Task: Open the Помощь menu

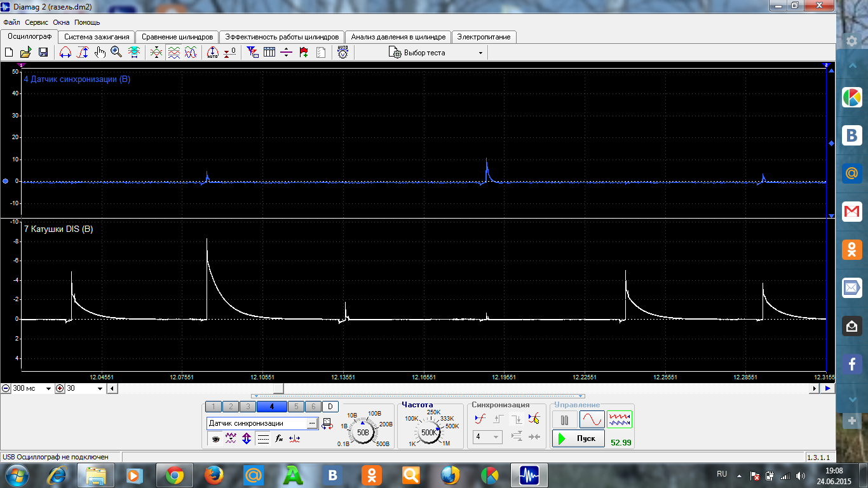Action: pyautogui.click(x=87, y=22)
